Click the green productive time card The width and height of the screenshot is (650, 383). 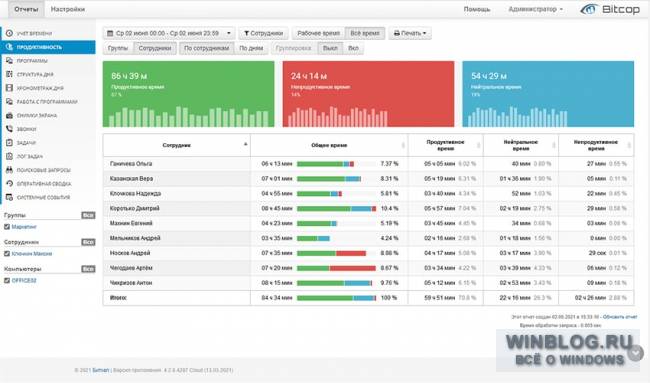[188, 94]
